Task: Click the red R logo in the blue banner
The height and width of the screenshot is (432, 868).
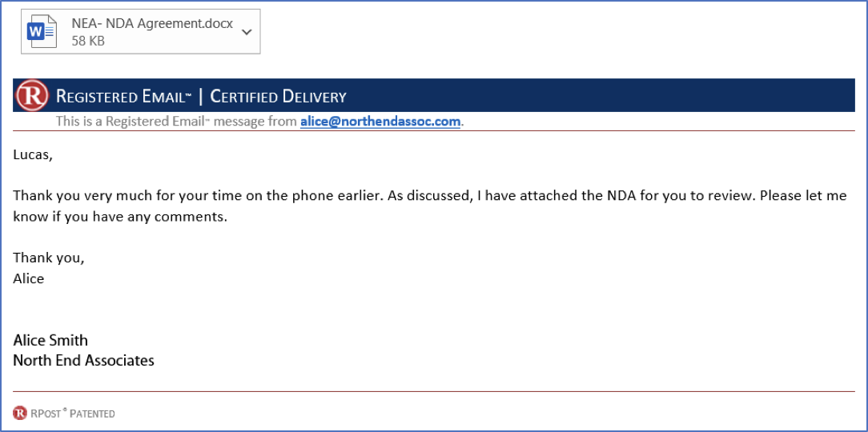Action: tap(32, 96)
